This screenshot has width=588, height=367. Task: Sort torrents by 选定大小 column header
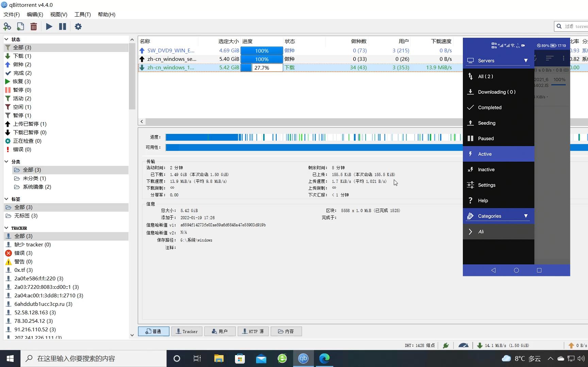click(219, 41)
